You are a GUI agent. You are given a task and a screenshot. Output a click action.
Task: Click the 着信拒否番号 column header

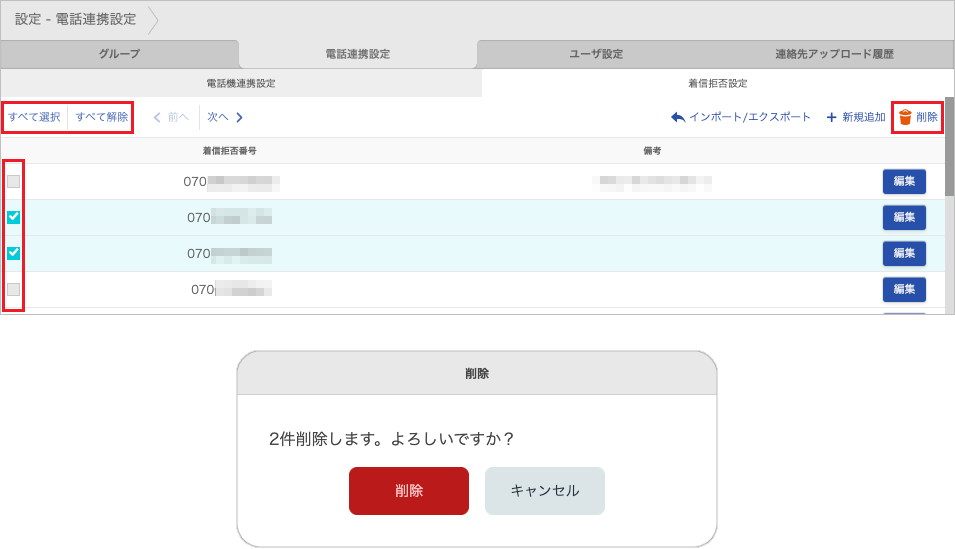[x=230, y=151]
